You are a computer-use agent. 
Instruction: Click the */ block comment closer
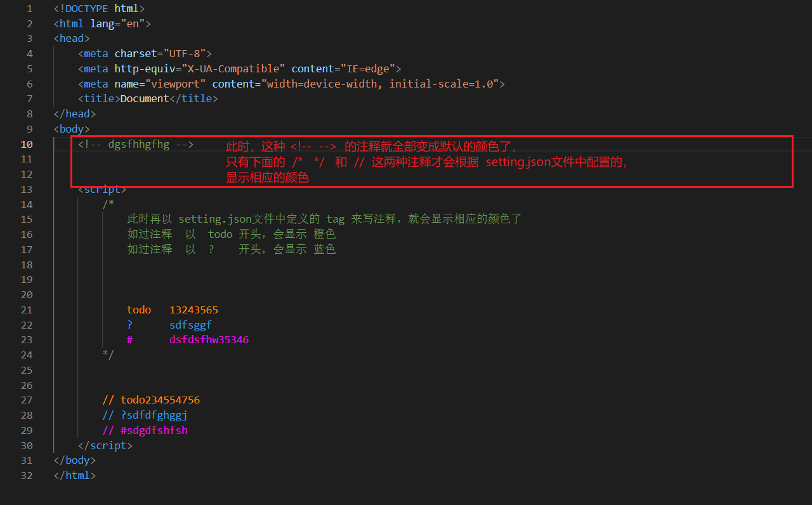(x=108, y=355)
